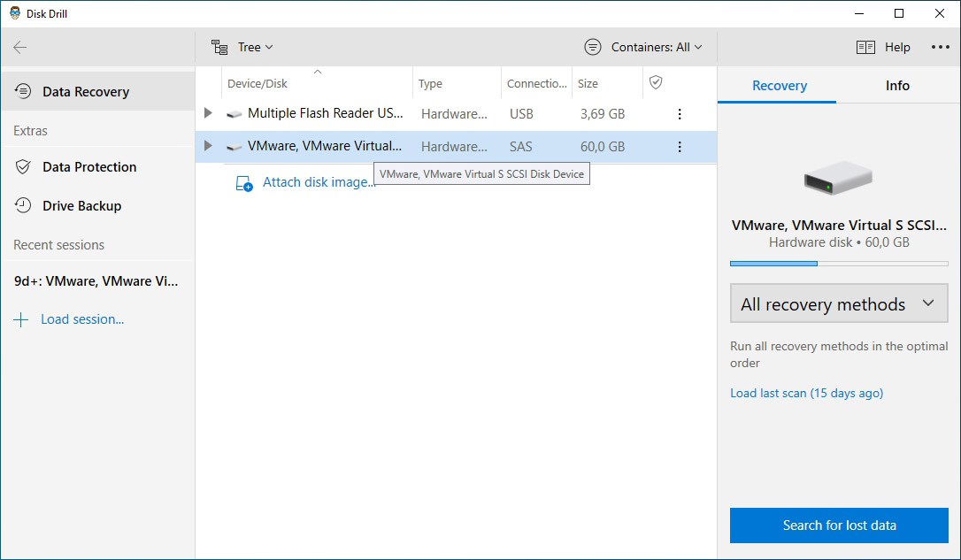Viewport: 961px width, 560px height.
Task: Click the Hardware type cell for SAS drive
Action: (454, 147)
